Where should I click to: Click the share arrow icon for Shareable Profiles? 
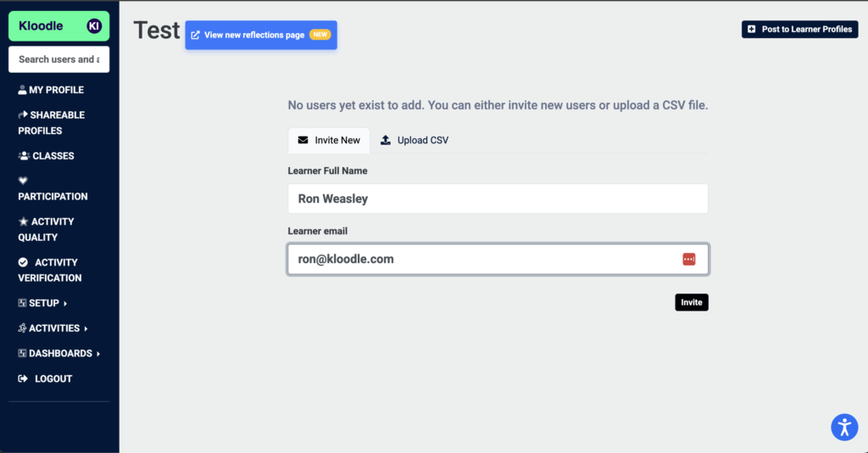(x=23, y=115)
